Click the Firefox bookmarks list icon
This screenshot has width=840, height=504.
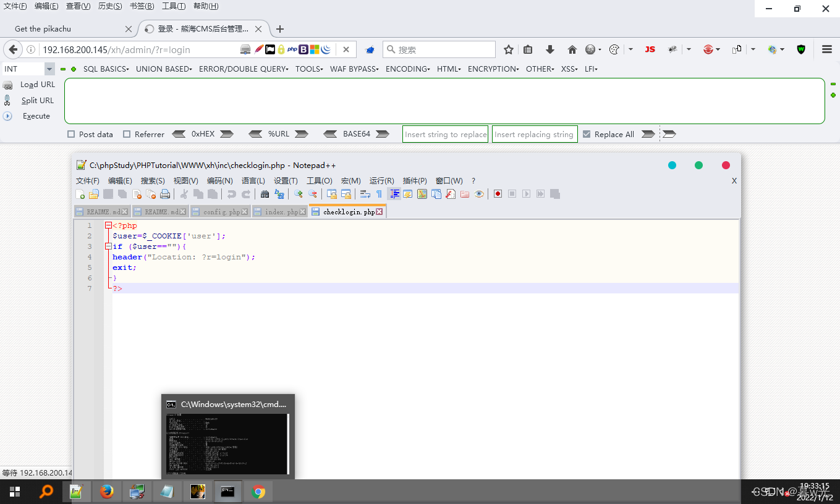528,49
